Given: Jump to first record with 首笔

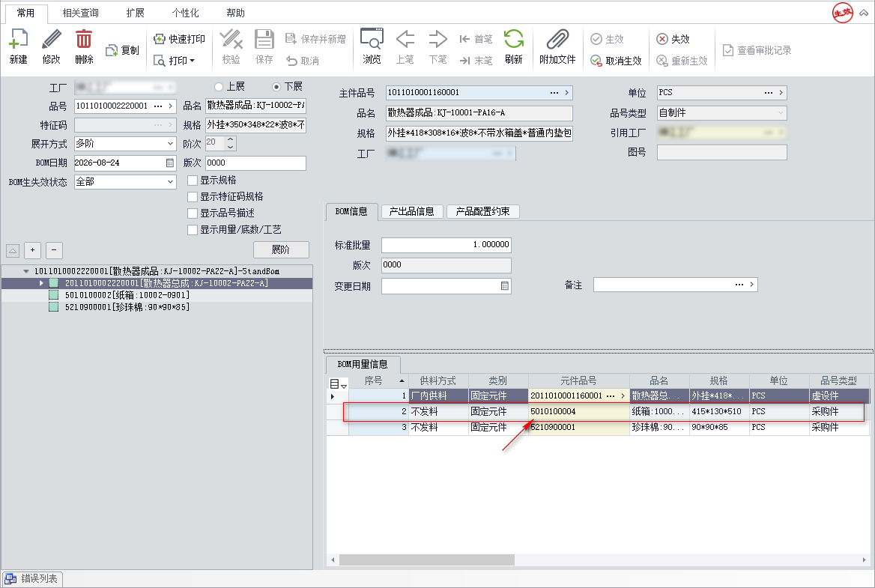Looking at the screenshot, I should pos(476,39).
